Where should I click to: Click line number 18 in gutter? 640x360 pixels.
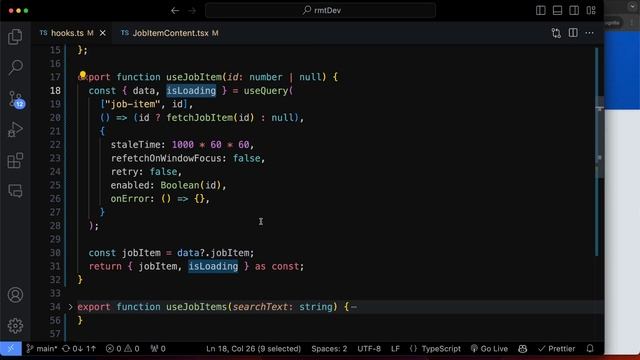pyautogui.click(x=55, y=91)
